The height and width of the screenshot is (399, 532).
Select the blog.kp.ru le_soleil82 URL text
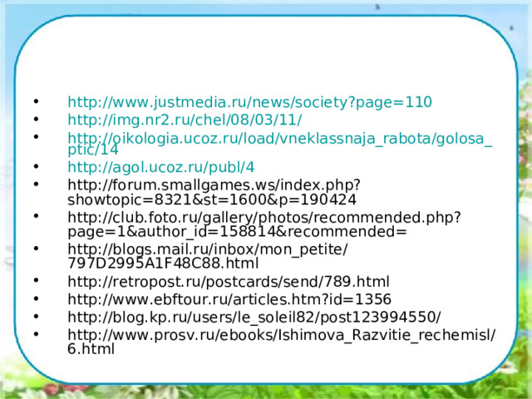pyautogui.click(x=254, y=318)
